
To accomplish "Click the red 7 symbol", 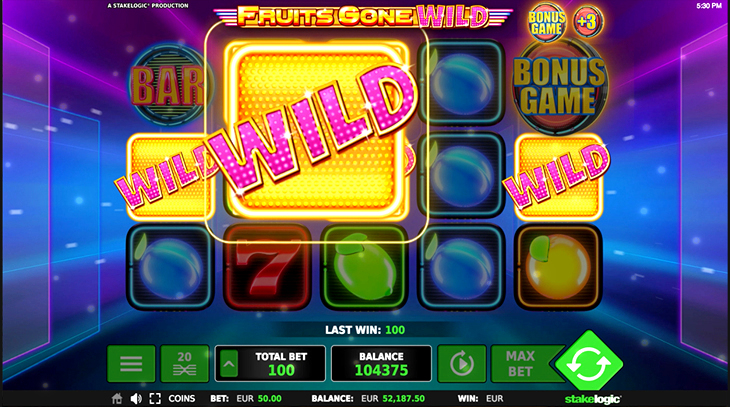I will click(x=267, y=267).
